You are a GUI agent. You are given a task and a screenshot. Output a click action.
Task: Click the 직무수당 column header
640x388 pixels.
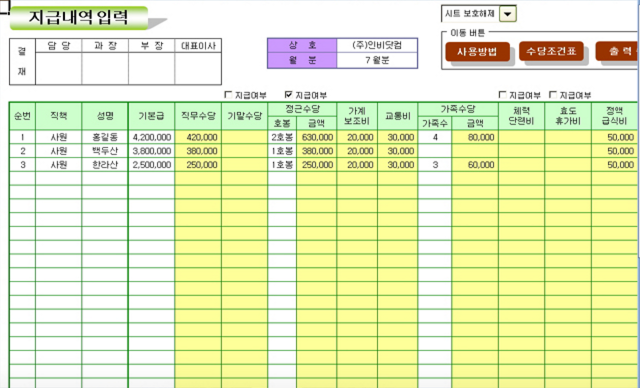tap(198, 116)
